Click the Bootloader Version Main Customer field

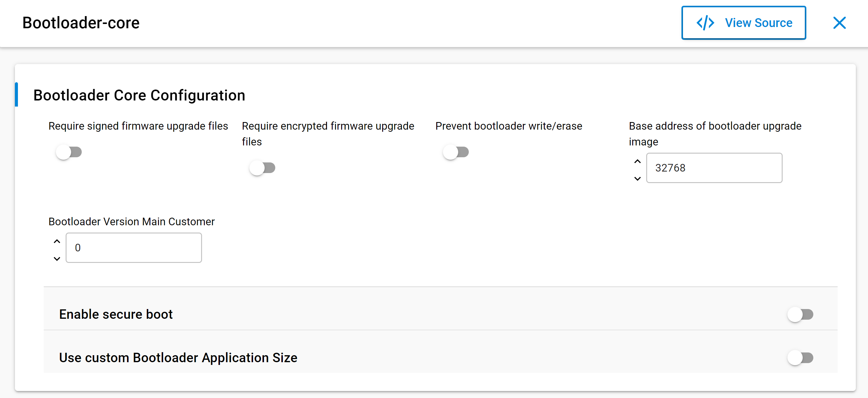(x=134, y=248)
